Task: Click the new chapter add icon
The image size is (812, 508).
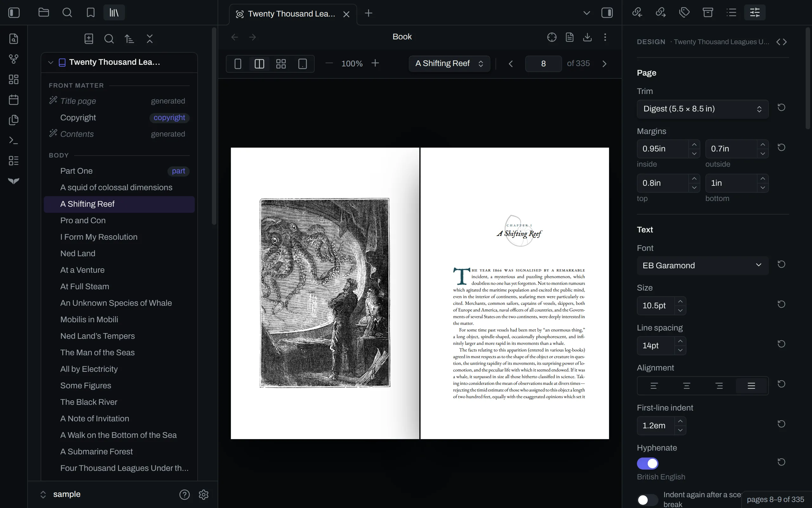Action: [x=88, y=39]
